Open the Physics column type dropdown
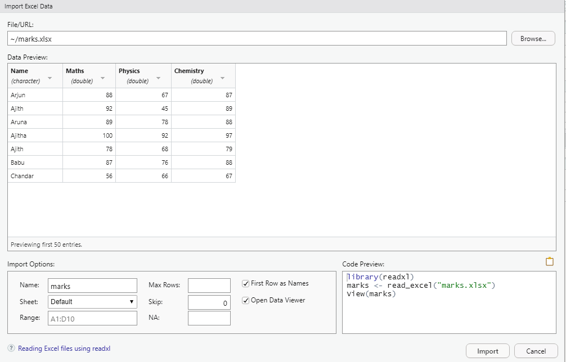 tap(158, 78)
